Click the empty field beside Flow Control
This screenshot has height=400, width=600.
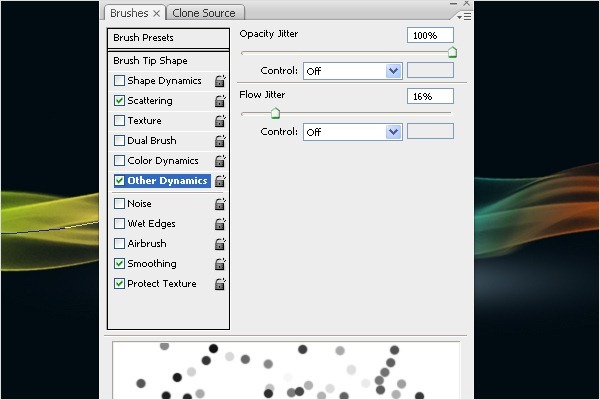430,131
